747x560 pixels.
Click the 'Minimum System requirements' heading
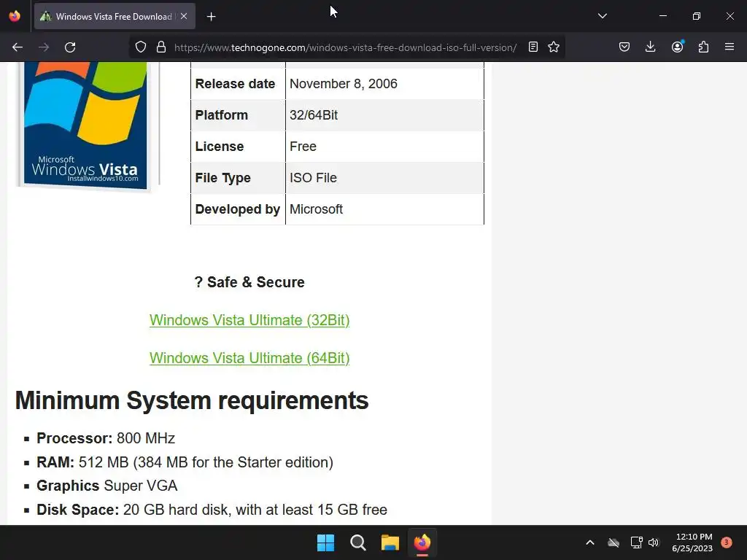(x=192, y=400)
